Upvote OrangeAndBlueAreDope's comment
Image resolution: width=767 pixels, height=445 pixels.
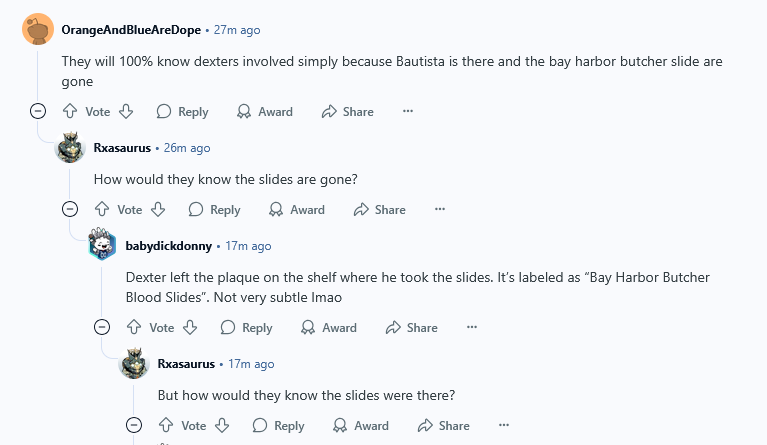point(70,112)
